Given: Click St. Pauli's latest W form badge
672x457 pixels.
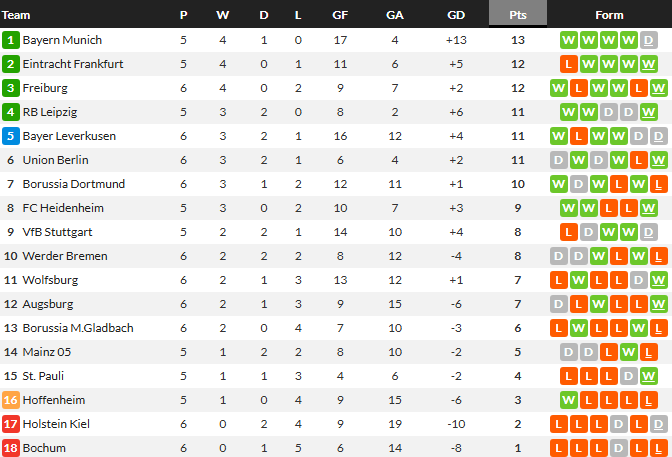Looking at the screenshot, I should (x=648, y=376).
